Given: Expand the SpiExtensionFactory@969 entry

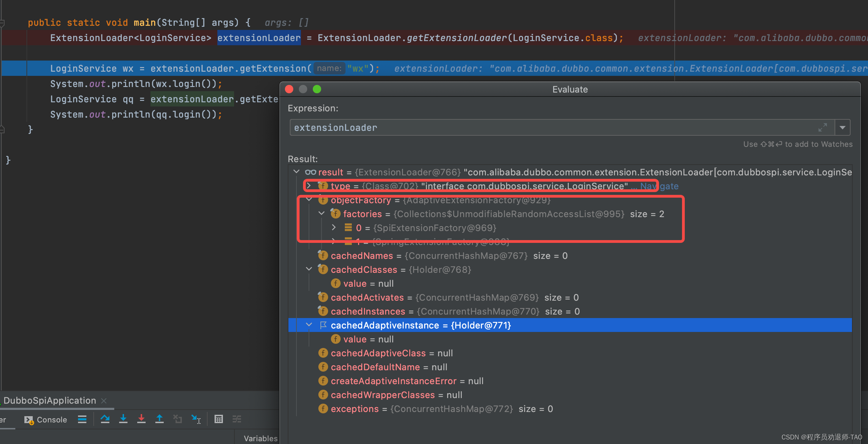Looking at the screenshot, I should (x=334, y=228).
